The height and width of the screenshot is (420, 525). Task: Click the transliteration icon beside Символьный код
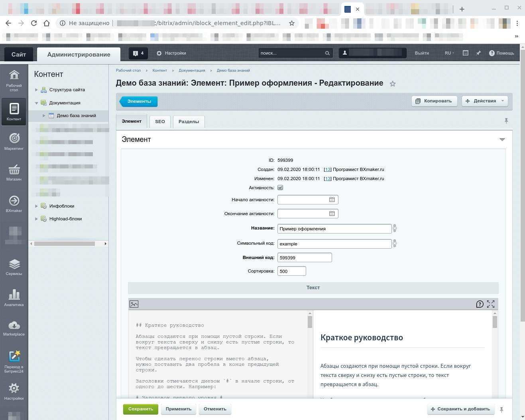394,243
